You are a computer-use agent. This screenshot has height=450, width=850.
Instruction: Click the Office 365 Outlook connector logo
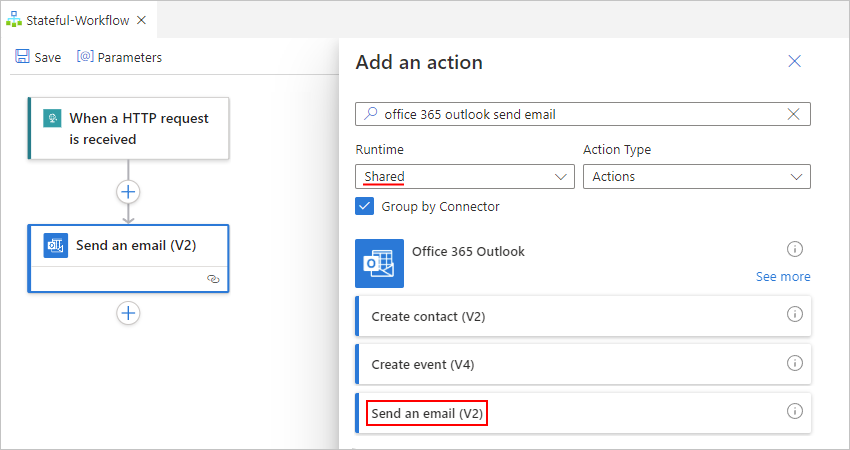pyautogui.click(x=380, y=263)
